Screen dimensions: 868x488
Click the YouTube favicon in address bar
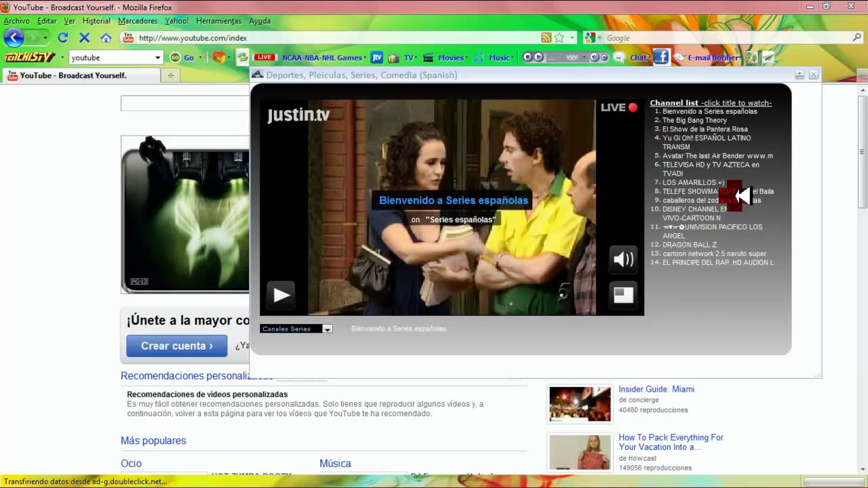coord(128,38)
